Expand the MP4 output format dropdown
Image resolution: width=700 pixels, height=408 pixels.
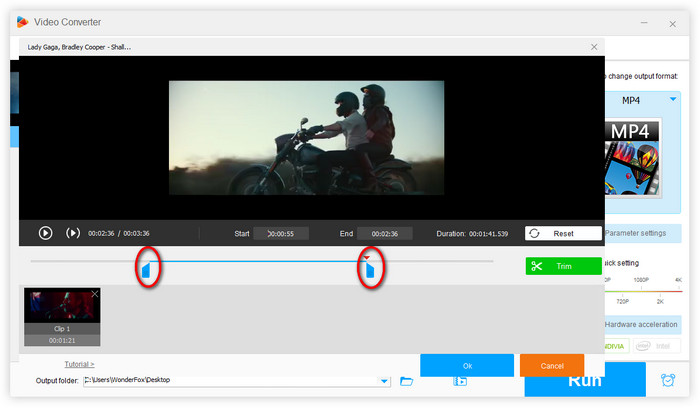673,100
